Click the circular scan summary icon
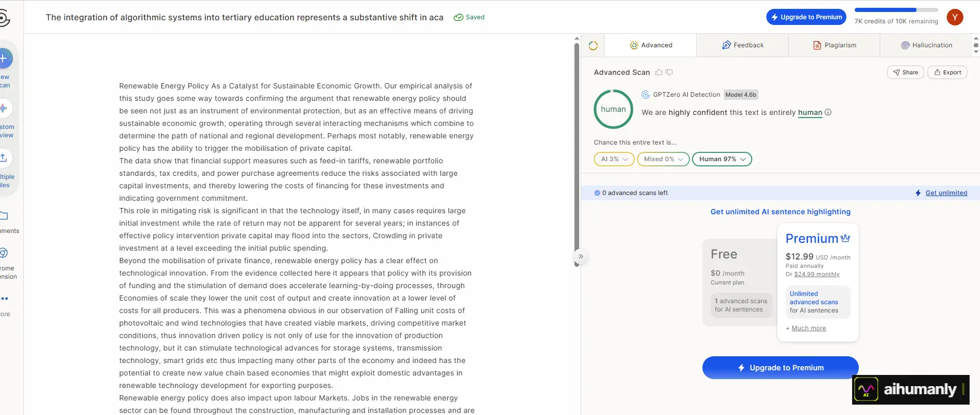Viewport: 980px width, 415px height. [x=593, y=46]
